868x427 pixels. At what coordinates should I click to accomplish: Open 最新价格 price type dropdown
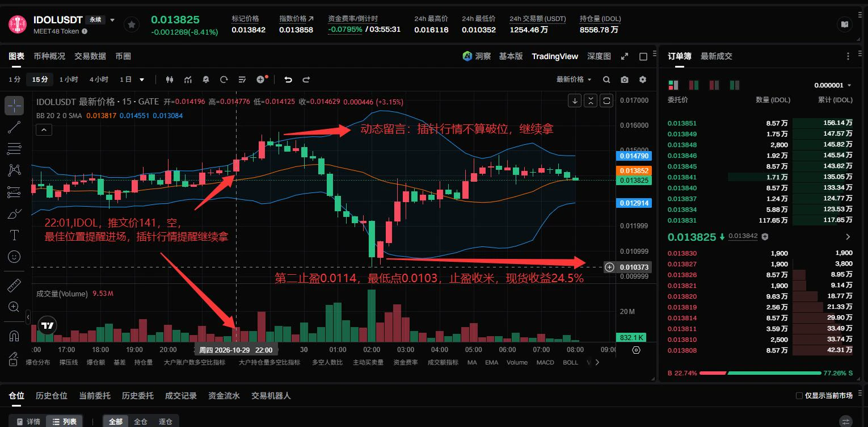(574, 79)
